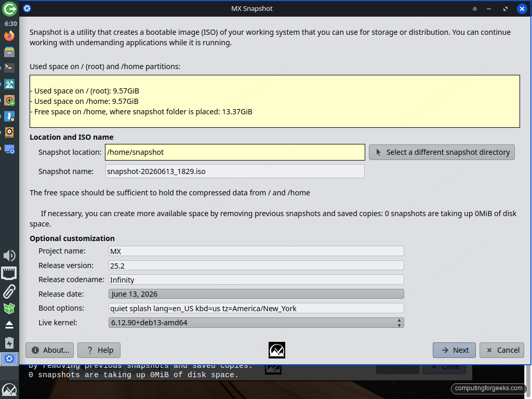
Task: Proceed with the Next button
Action: 454,350
